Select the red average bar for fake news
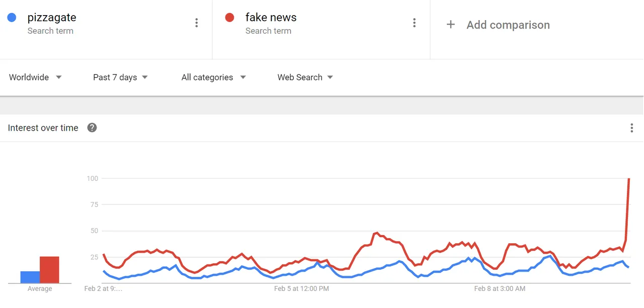 [x=49, y=270]
